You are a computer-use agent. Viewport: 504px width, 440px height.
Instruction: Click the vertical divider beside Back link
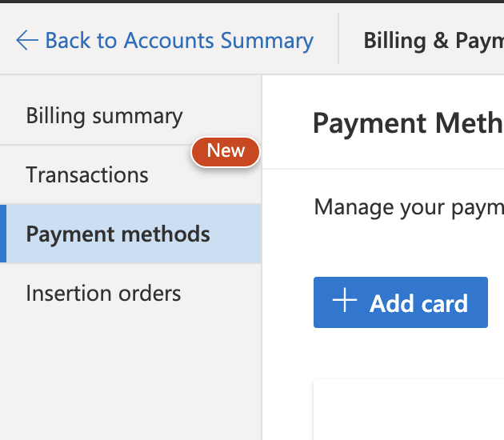coord(338,38)
